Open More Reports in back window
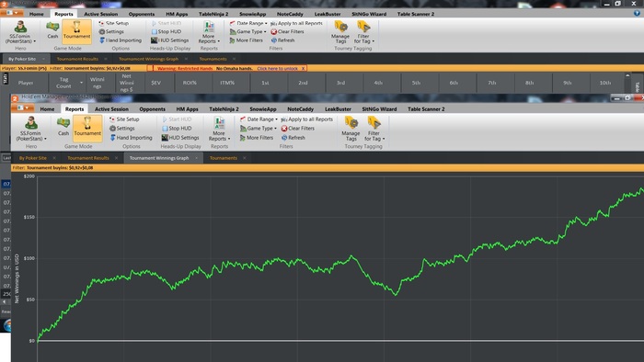 [209, 32]
